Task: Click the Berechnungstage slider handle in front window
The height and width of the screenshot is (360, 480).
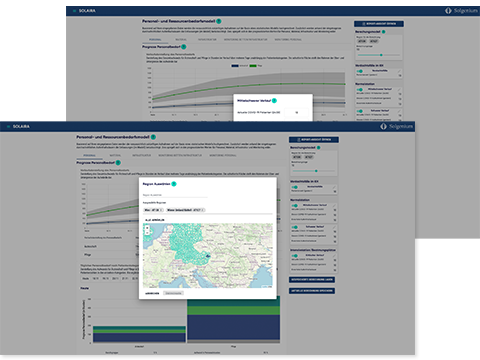Action: (316, 171)
